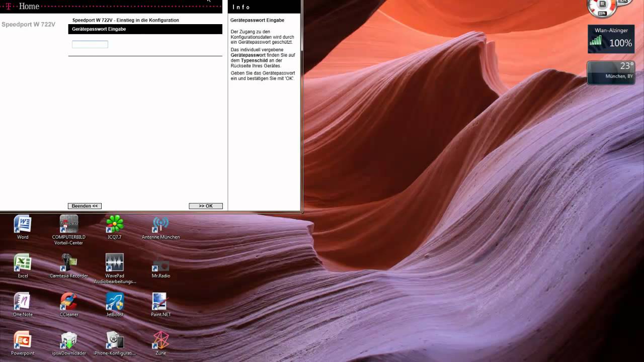Launch the CCleaner desktop icon
The width and height of the screenshot is (644, 362).
click(x=69, y=305)
